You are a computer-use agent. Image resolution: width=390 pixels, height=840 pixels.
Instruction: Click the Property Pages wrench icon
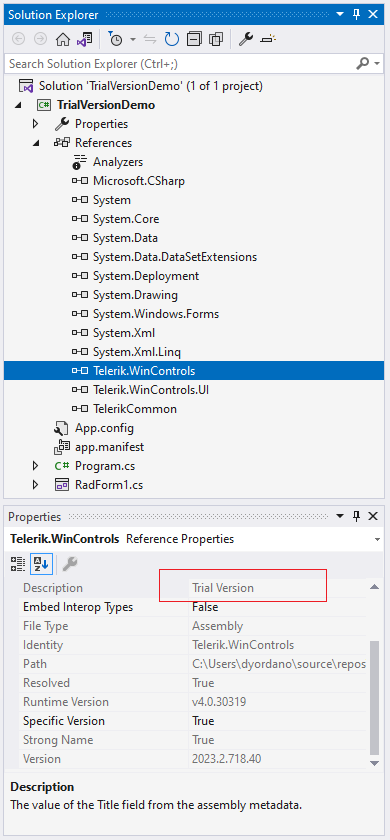point(70,564)
